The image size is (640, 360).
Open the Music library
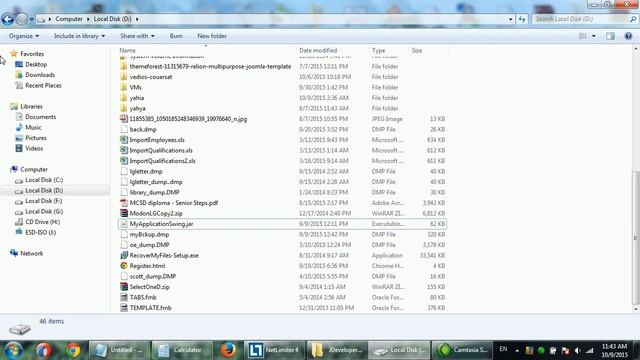pyautogui.click(x=33, y=127)
